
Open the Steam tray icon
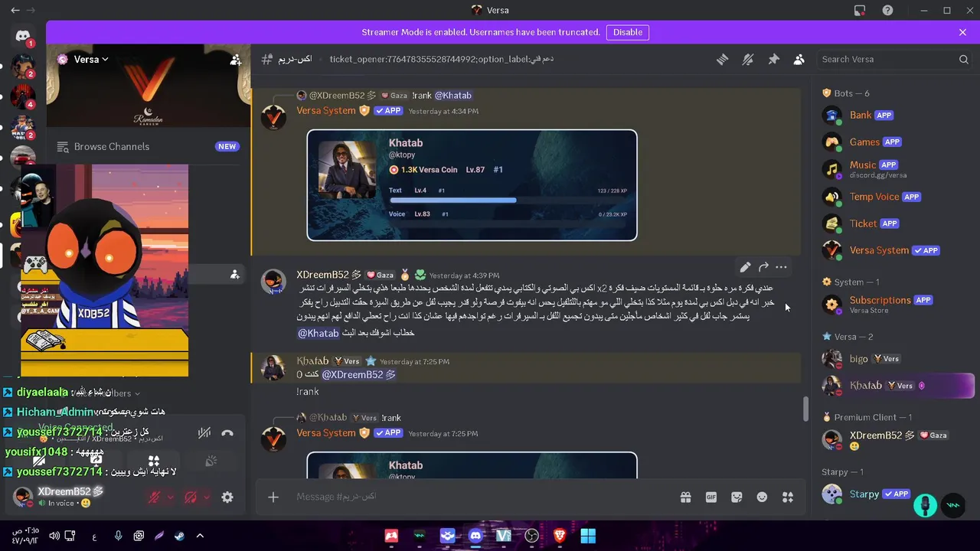click(180, 536)
